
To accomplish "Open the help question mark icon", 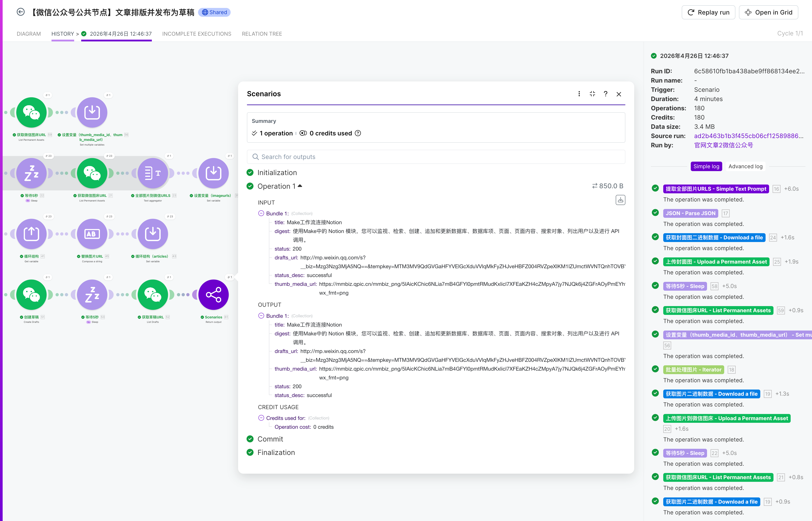I will tap(605, 94).
